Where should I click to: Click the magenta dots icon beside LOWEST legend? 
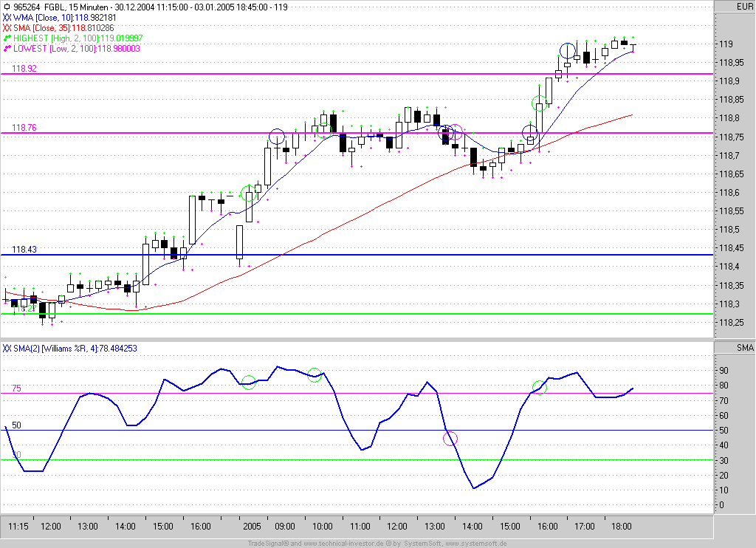(x=7, y=49)
